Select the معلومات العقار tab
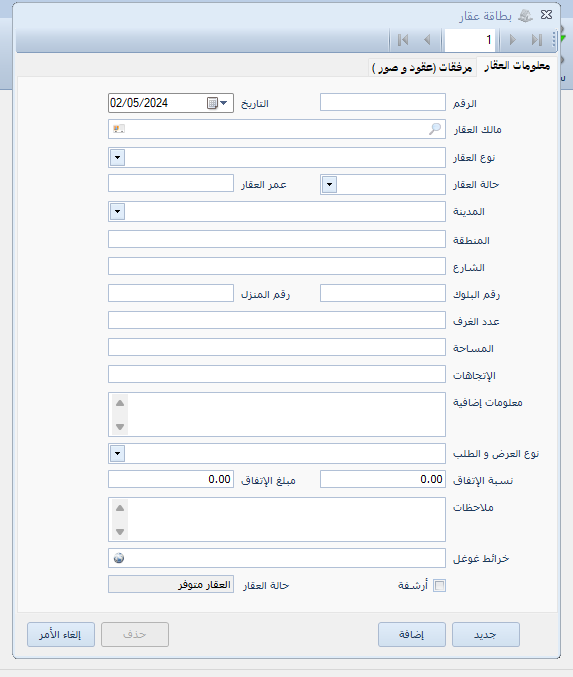The width and height of the screenshot is (573, 677). 517,66
